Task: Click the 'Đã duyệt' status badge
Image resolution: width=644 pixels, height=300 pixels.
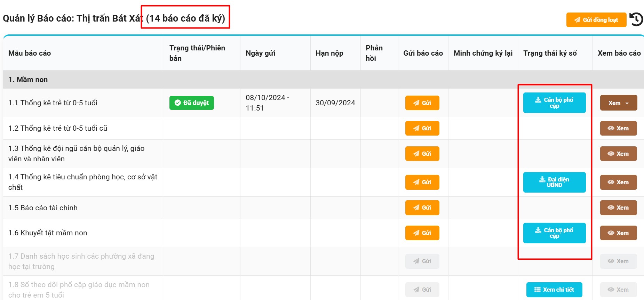Action: click(x=191, y=103)
